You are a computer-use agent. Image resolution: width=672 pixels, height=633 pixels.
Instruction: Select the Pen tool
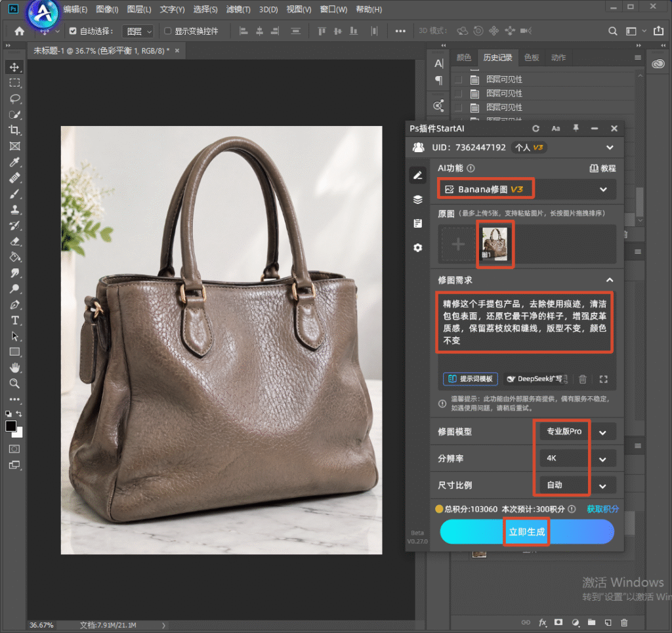[x=14, y=304]
